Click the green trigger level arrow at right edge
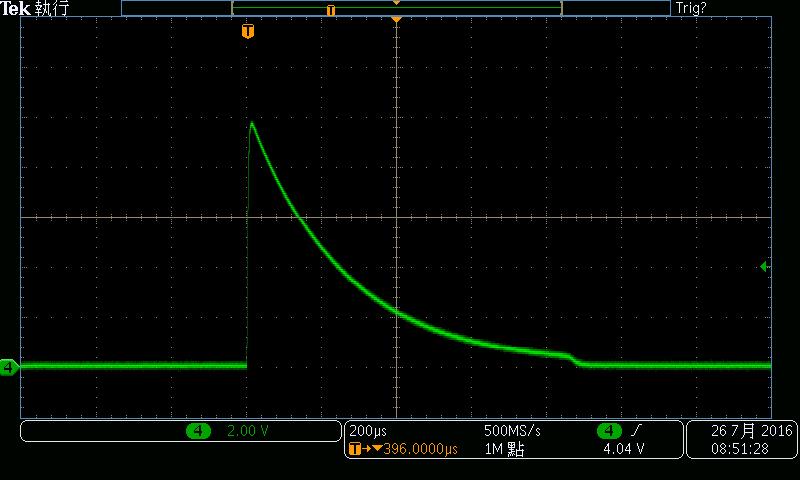The height and width of the screenshot is (480, 800). (763, 266)
